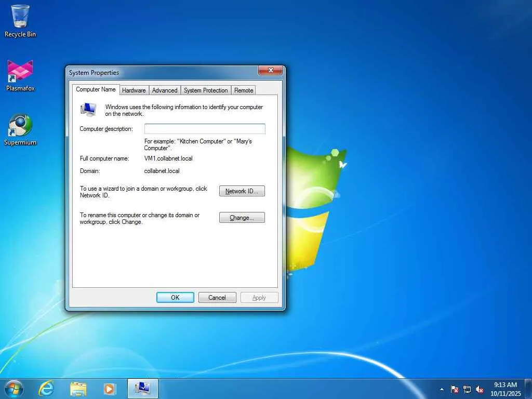Click the Change... button
This screenshot has height=399, width=532.
242,218
